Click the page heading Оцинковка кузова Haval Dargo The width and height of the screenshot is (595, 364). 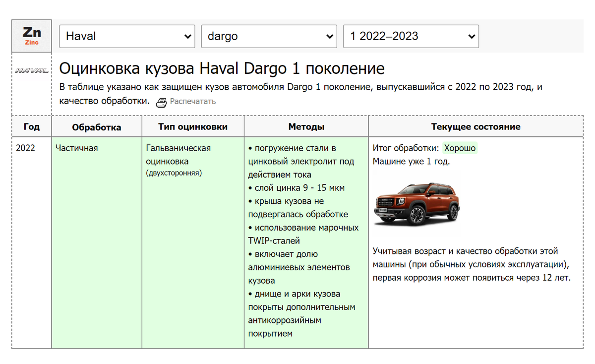(222, 68)
